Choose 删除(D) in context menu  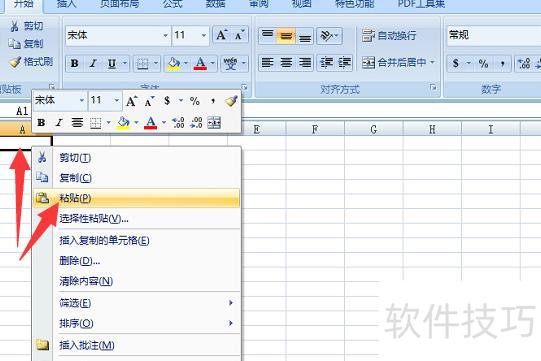(x=137, y=261)
